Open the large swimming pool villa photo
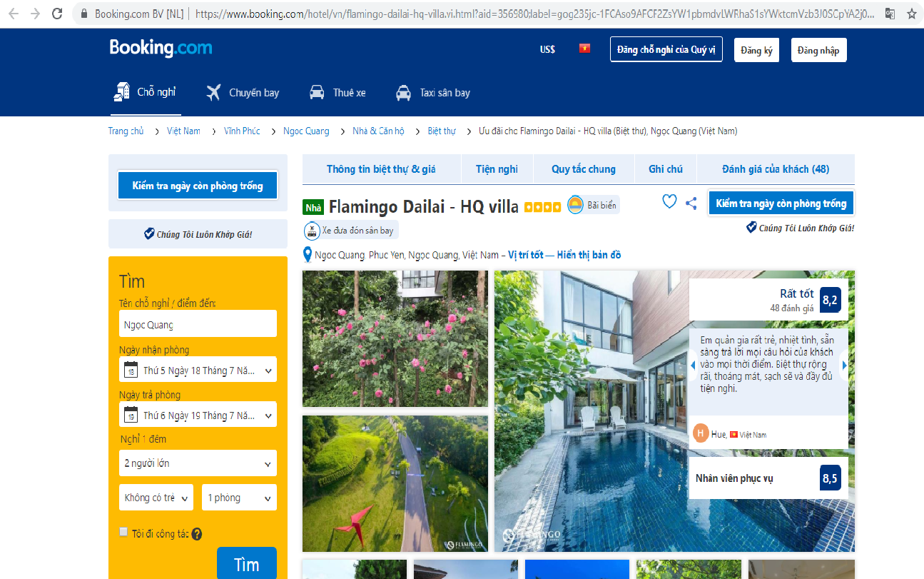Screen dimensions: 924x579 point(674,411)
